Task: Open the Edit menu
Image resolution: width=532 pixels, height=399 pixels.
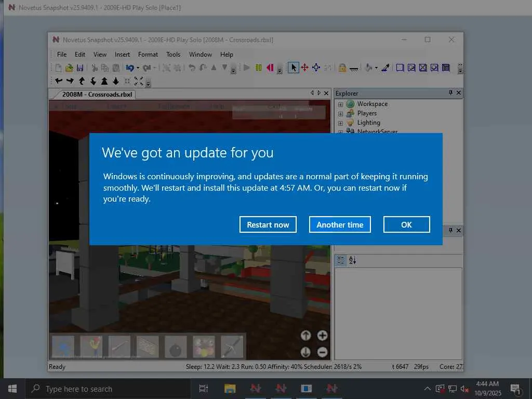Action: point(79,54)
